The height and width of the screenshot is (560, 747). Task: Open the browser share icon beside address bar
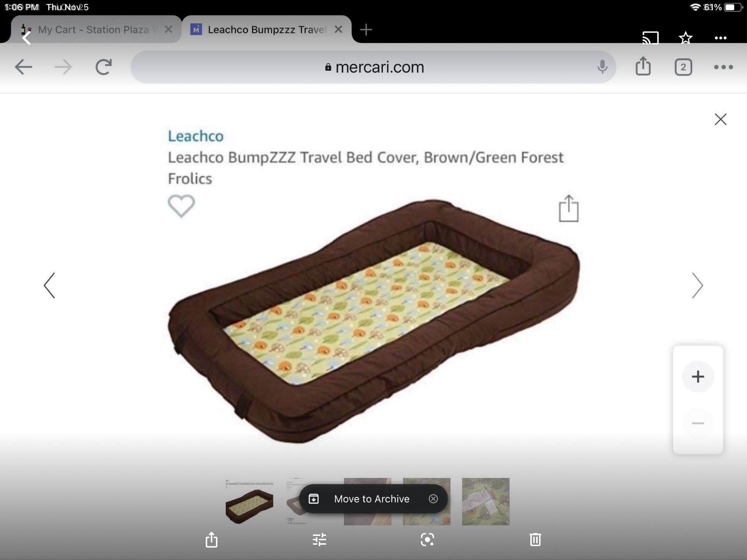point(643,66)
